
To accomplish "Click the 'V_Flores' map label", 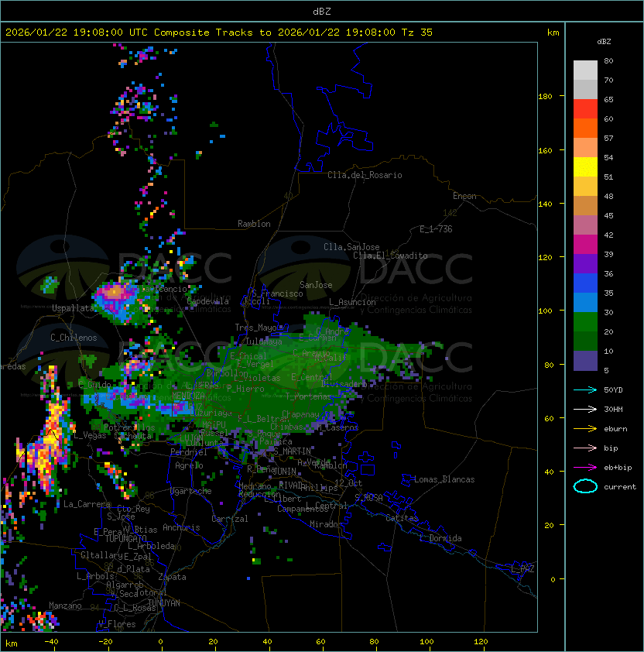I will point(117,624).
